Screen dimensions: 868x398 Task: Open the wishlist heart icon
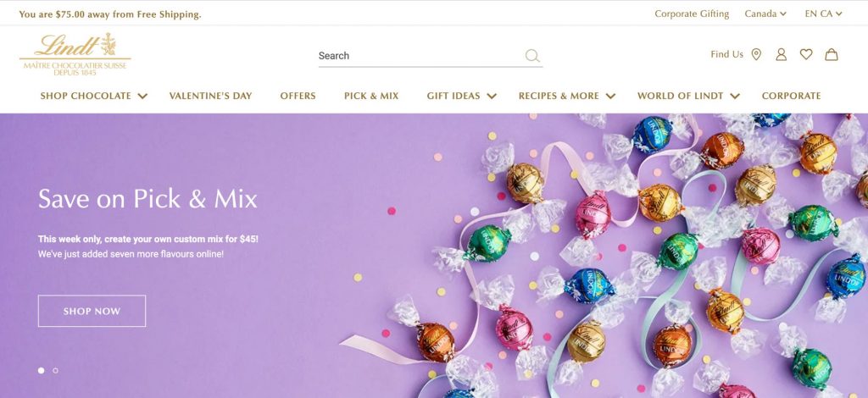point(806,54)
